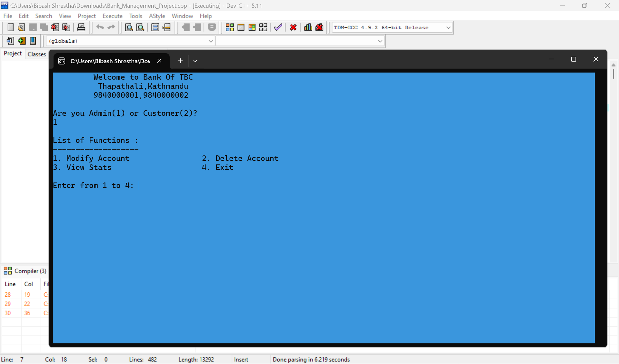
Task: Click the Insert mode status bar entry
Action: [x=241, y=359]
